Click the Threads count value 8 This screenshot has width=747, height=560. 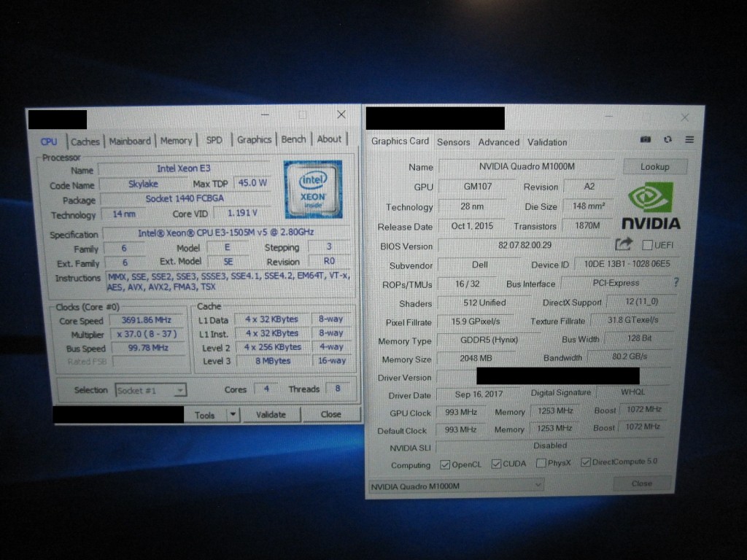338,389
